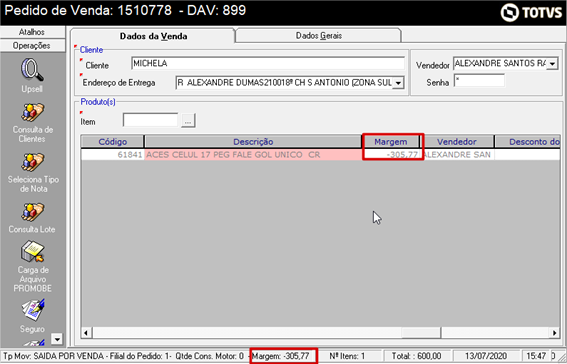567x364 pixels.
Task: Expand the Vendedor dropdown
Action: pos(552,64)
